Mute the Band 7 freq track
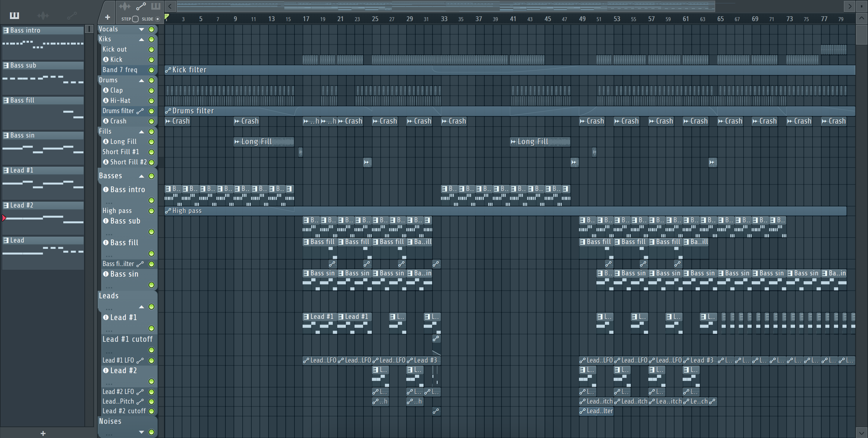The width and height of the screenshot is (868, 438). tap(152, 70)
